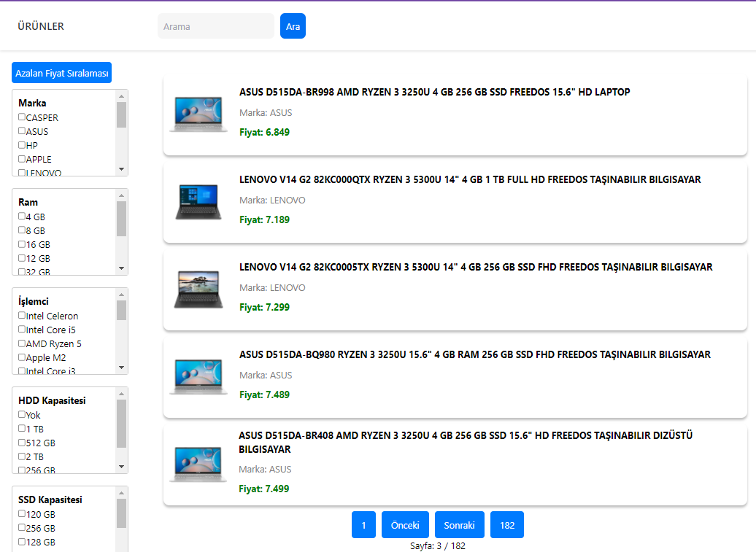Click the Ara search button
756x552 pixels.
click(293, 26)
